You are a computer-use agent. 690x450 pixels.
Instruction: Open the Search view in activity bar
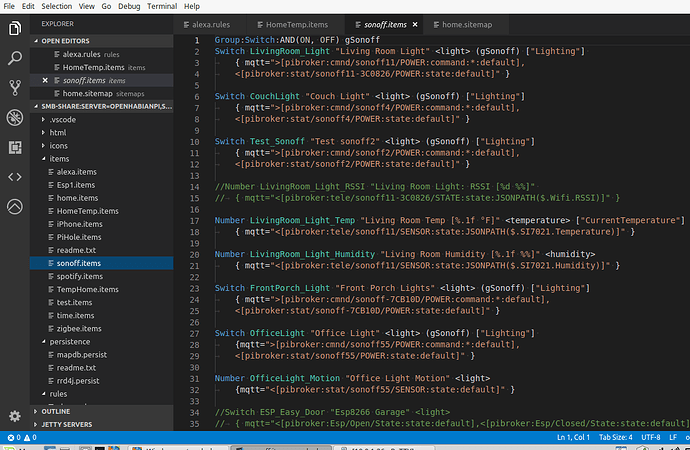14,58
